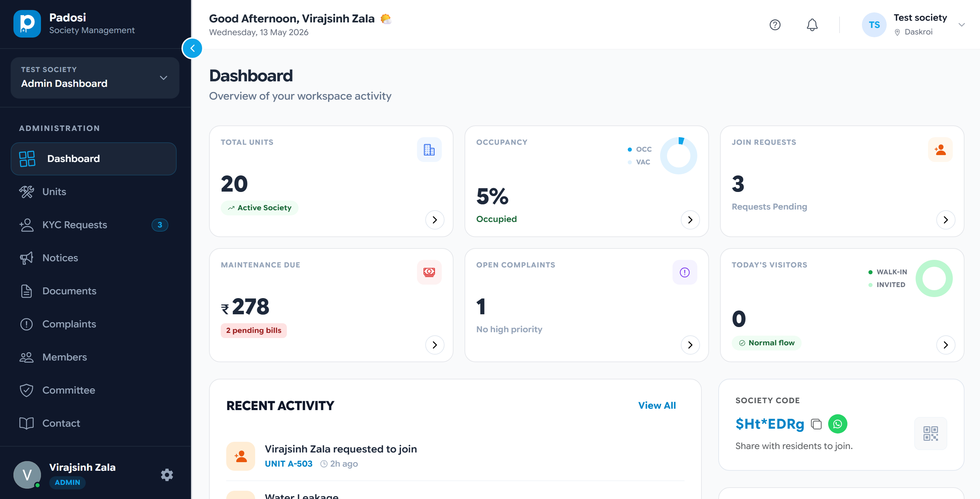The image size is (980, 499).
Task: Open Committee in sidebar
Action: 94,390
